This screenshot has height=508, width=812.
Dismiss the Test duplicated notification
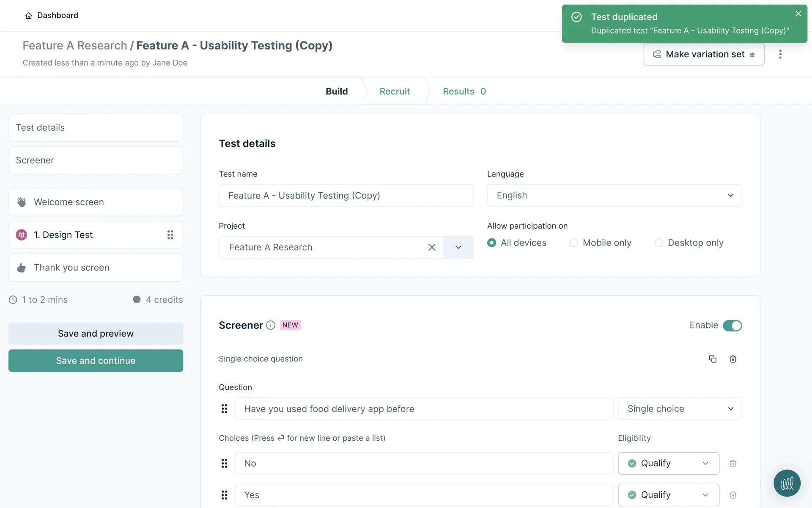[798, 14]
